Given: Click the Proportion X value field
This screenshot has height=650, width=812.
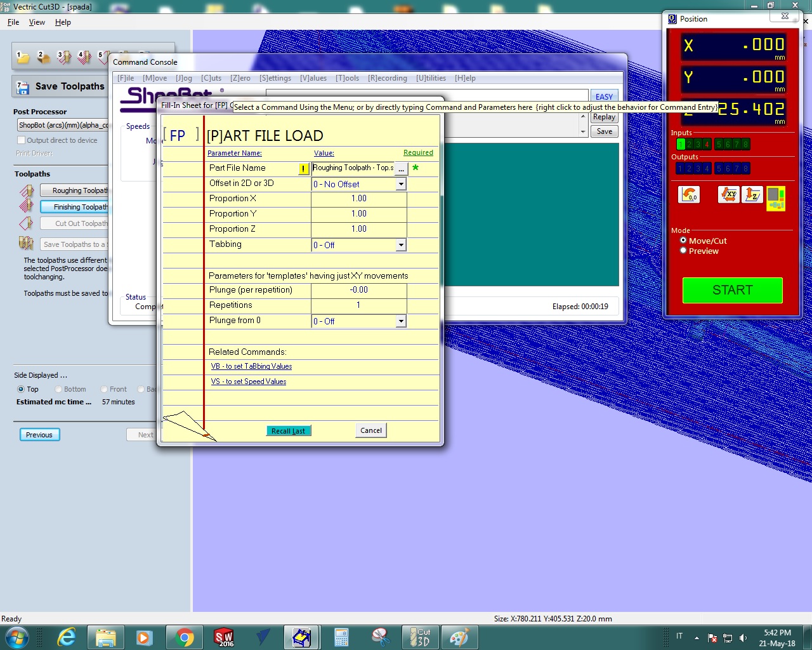Looking at the screenshot, I should [359, 199].
